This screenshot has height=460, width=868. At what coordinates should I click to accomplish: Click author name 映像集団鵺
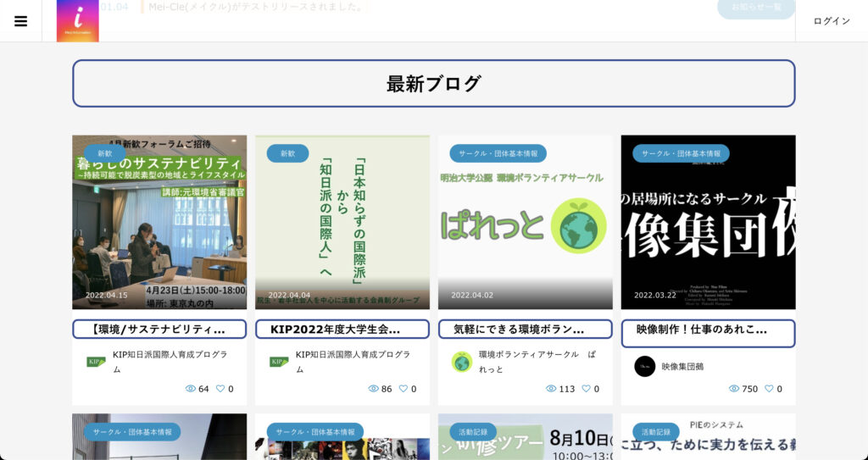pos(682,367)
